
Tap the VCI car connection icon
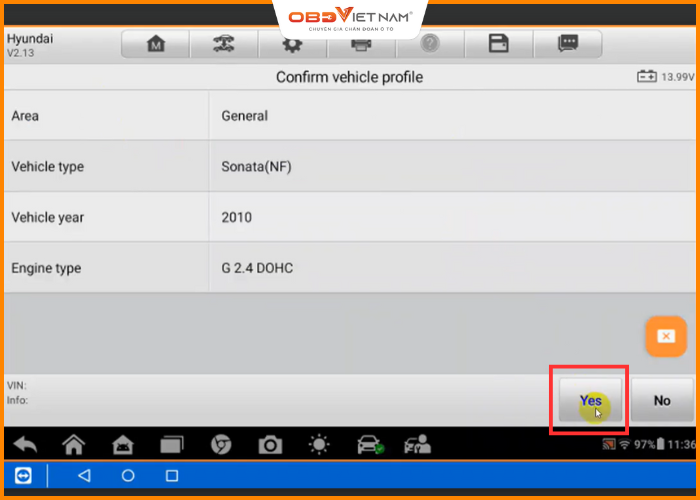371,445
